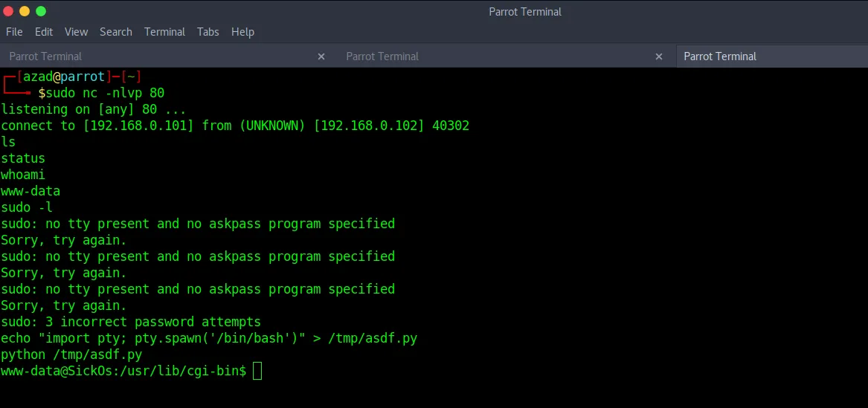The image size is (868, 408).
Task: Click the 'listening on [any] 80 ...' line
Action: (x=94, y=109)
